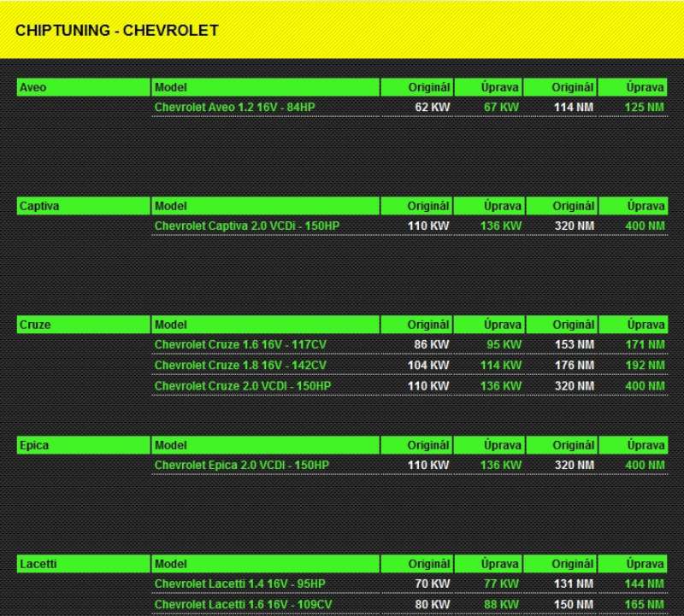Viewport: 684px width, 616px height.
Task: Click Aveo original torque 114 NM
Action: (574, 108)
